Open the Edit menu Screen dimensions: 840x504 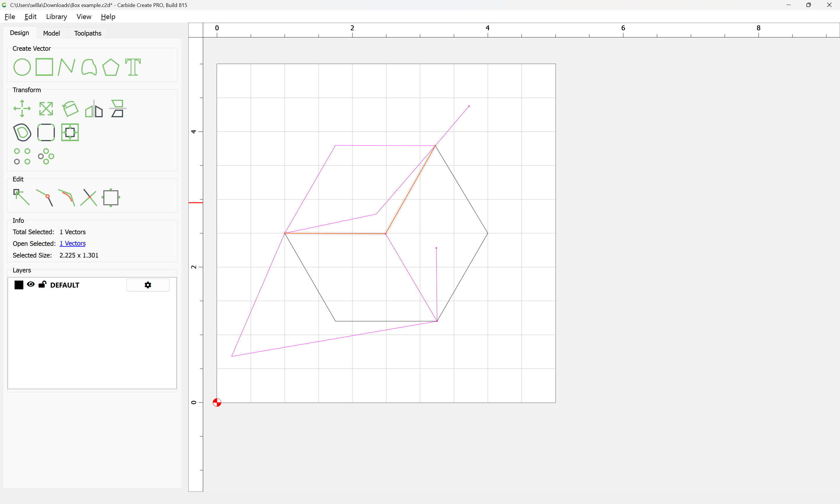click(30, 17)
